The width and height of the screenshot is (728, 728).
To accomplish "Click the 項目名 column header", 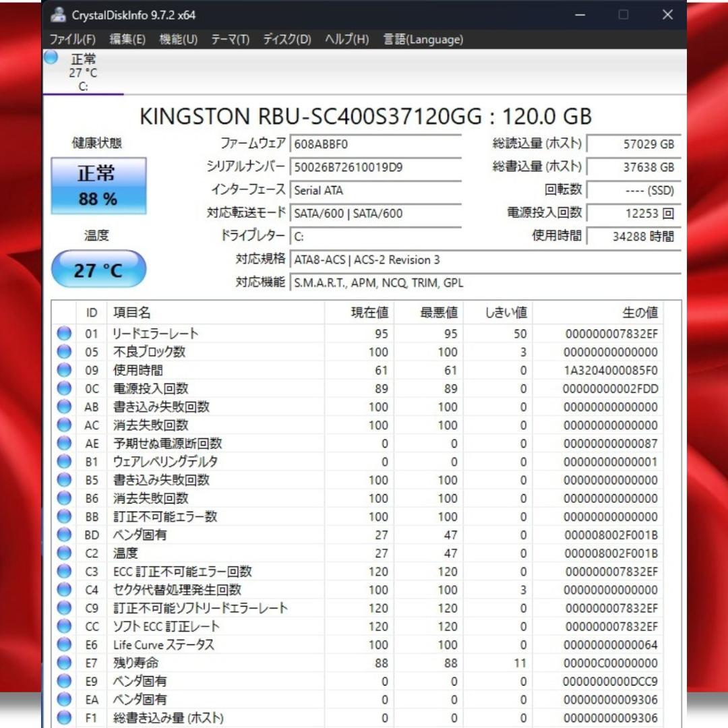I will click(x=216, y=313).
